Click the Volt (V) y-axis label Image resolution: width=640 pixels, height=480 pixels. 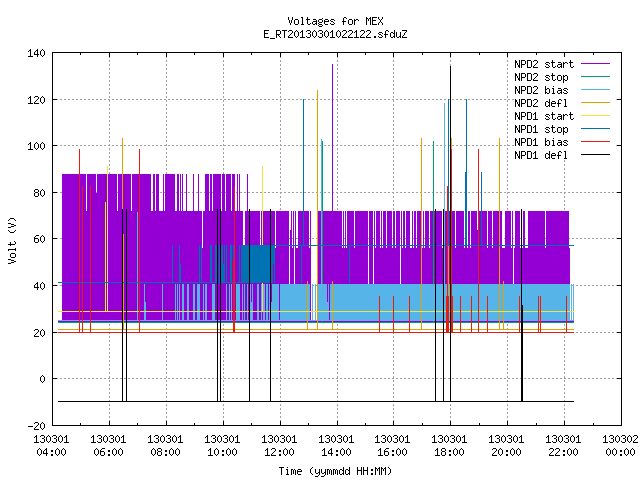click(13, 241)
